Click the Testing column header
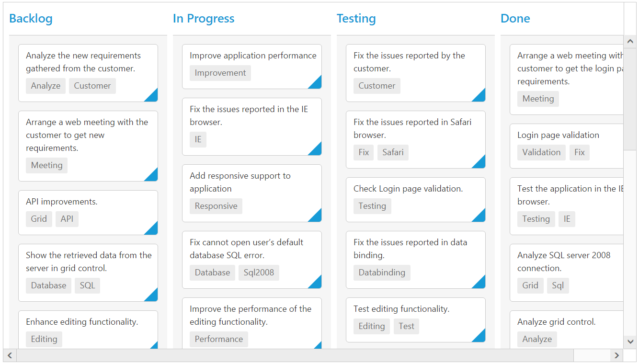Image resolution: width=639 pixels, height=364 pixels. tap(356, 19)
